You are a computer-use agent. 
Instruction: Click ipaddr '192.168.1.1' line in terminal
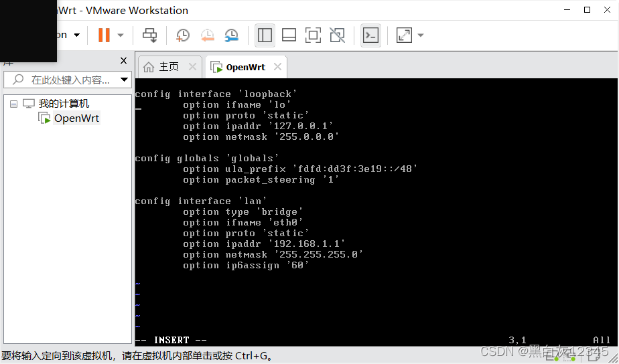coord(264,244)
